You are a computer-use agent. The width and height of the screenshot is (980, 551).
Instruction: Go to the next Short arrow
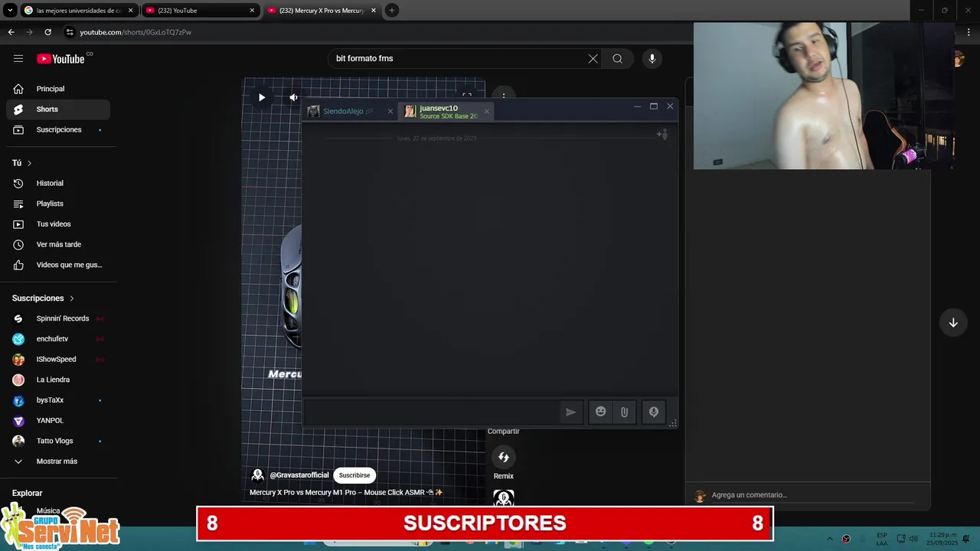point(953,323)
